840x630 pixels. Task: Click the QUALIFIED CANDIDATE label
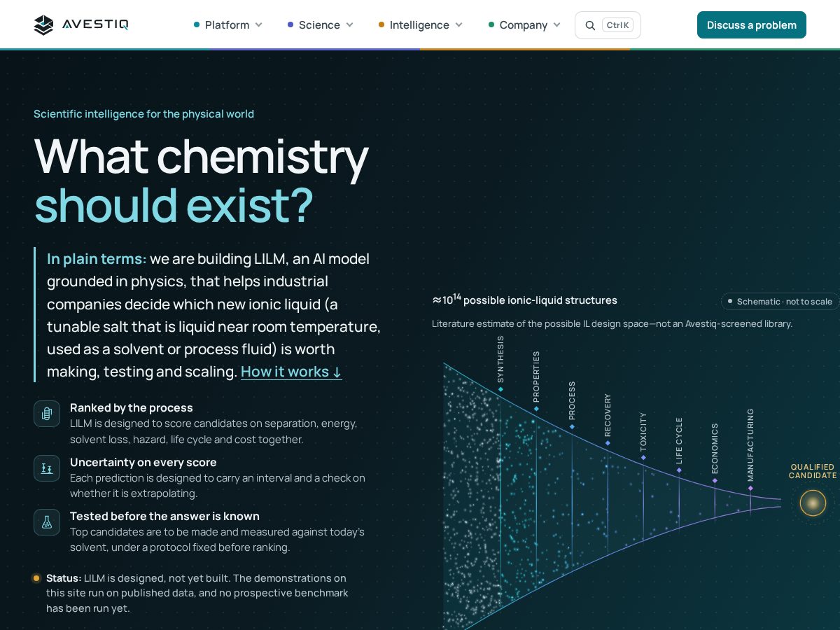[x=813, y=471]
